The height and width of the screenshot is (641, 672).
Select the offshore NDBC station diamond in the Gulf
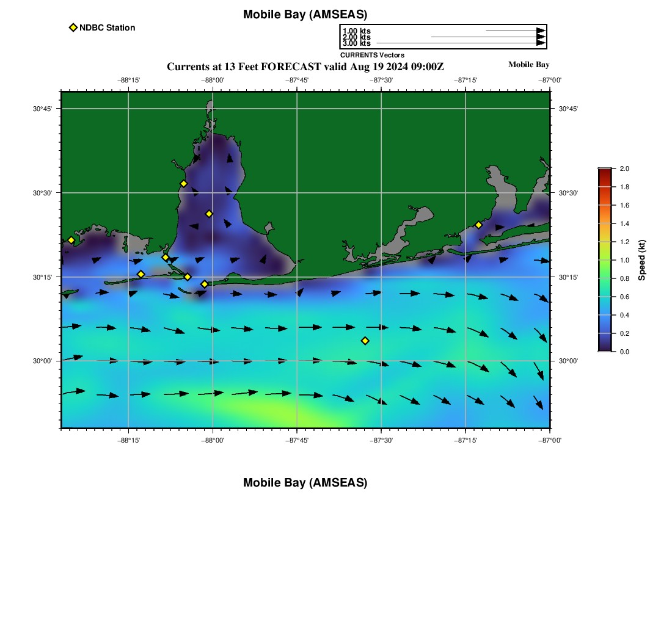[x=365, y=341]
